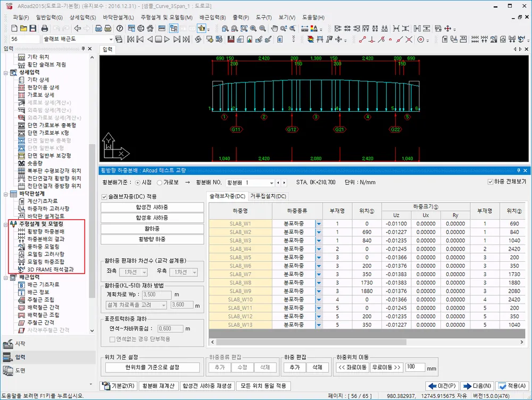
Task: Open the 횡분배 NO. dropdown
Action: tap(271, 182)
